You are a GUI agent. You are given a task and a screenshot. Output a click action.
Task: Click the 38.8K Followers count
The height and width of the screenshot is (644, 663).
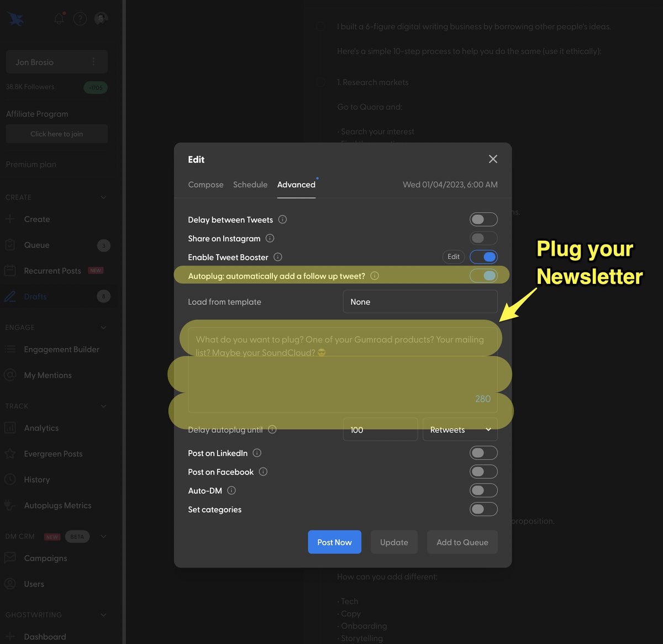click(30, 87)
